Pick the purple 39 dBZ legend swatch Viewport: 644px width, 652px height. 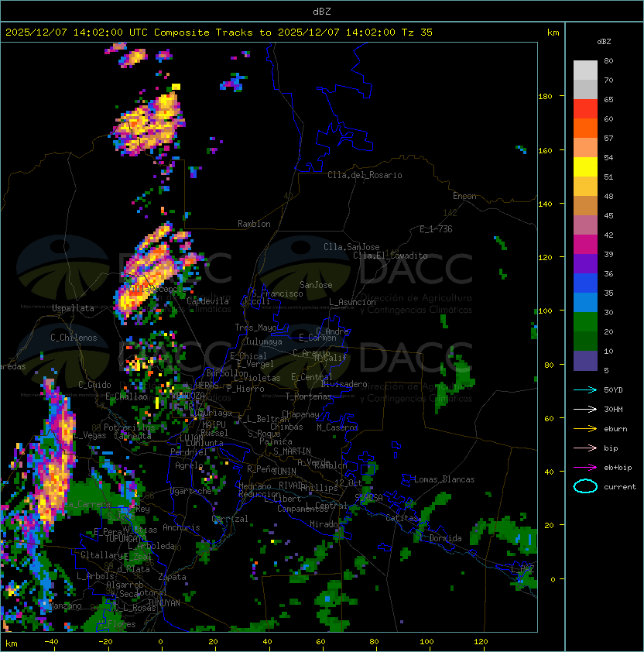(585, 263)
